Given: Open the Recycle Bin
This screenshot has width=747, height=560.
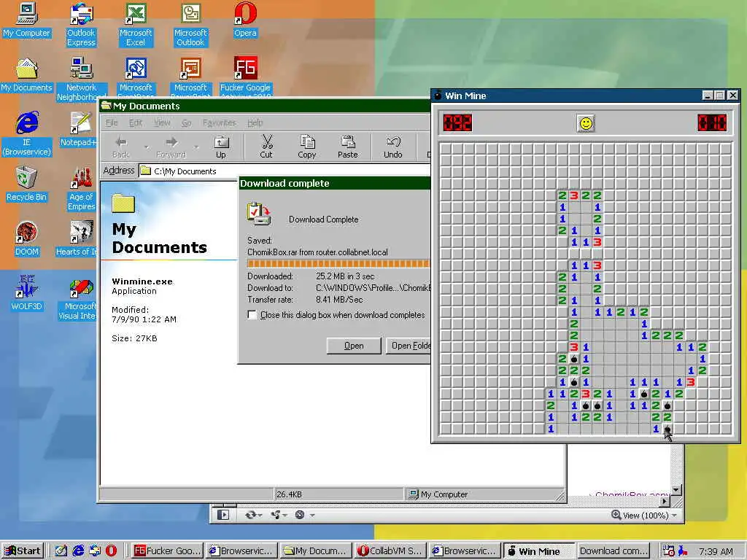Looking at the screenshot, I should coord(26,184).
